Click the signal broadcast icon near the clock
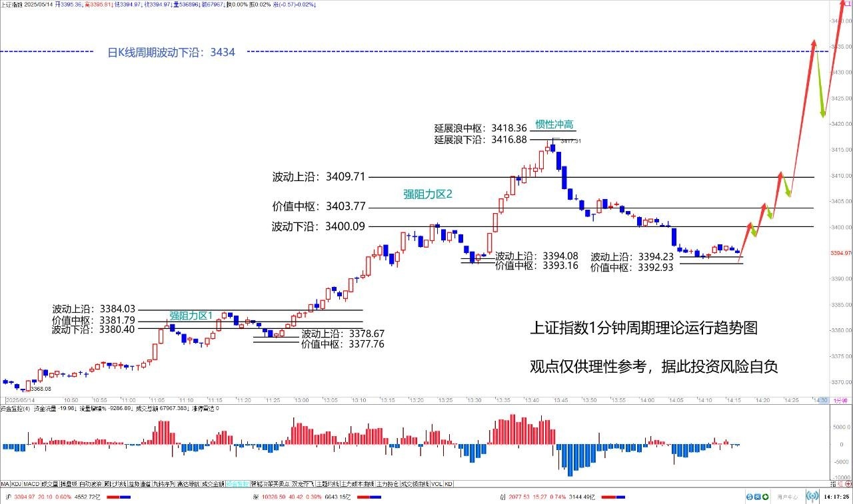853x504 pixels. pos(812,496)
